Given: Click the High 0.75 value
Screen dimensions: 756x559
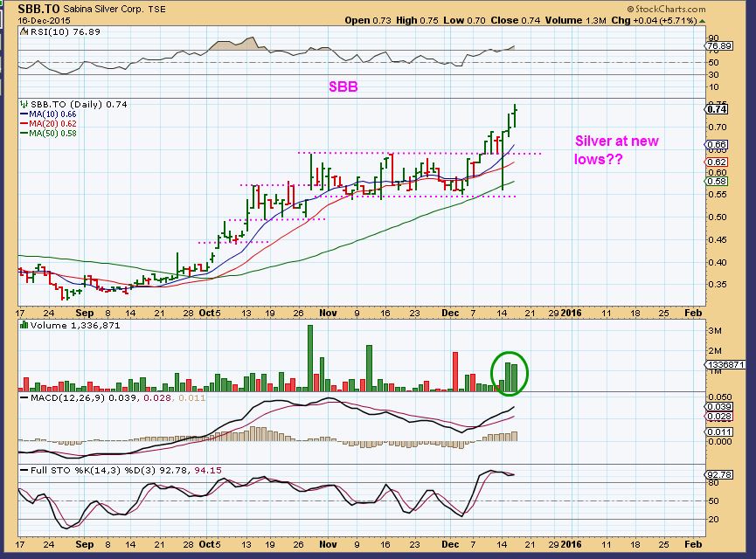Looking at the screenshot, I should 418,21.
